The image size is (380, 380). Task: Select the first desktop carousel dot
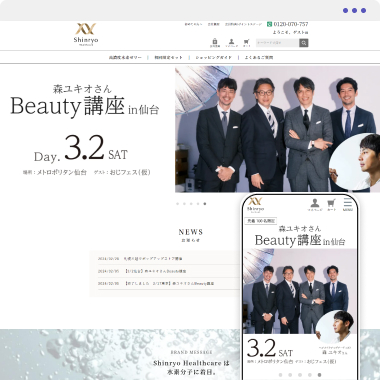pyautogui.click(x=177, y=204)
